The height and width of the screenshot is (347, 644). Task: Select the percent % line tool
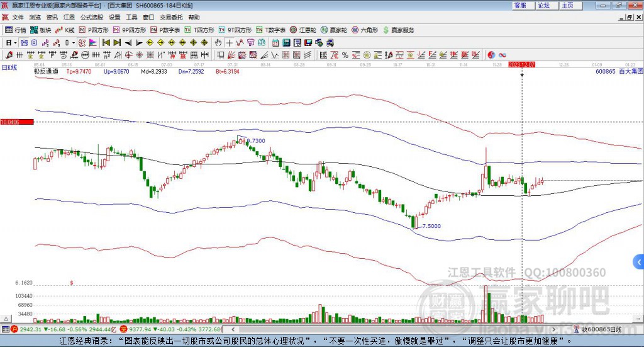pyautogui.click(x=345, y=55)
